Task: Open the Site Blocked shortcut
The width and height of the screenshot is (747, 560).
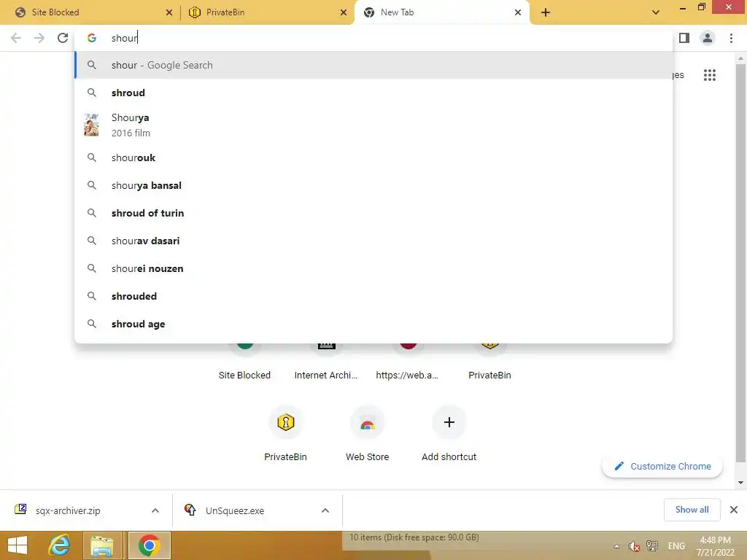Action: click(x=244, y=362)
